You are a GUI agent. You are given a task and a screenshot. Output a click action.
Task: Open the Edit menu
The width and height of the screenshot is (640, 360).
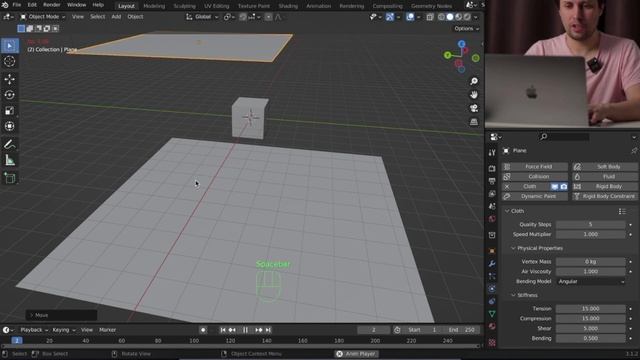click(32, 5)
